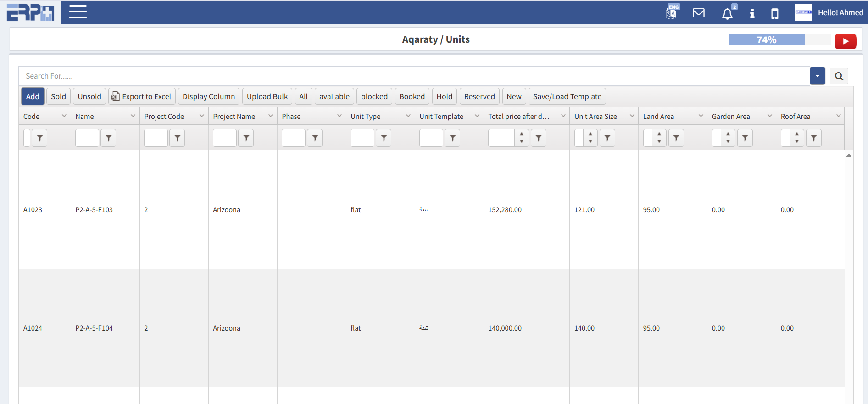Apply the Unit Type column filter icon

tap(384, 138)
